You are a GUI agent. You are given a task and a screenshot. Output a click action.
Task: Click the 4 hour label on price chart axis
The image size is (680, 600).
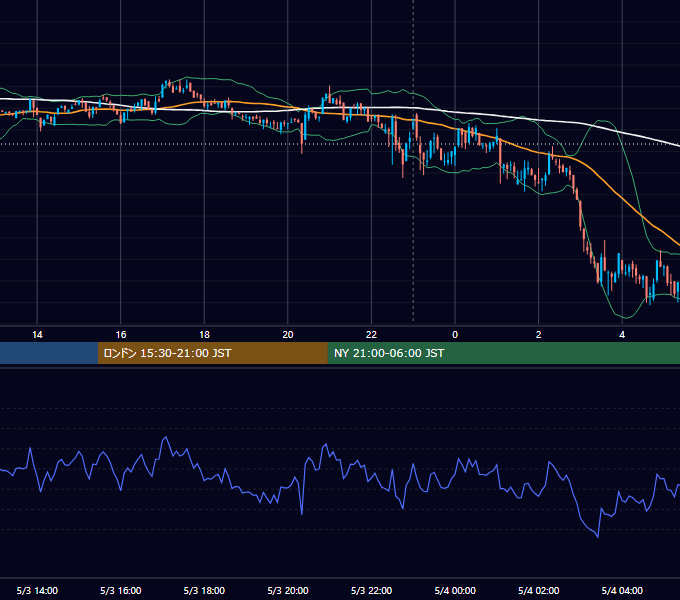(622, 335)
